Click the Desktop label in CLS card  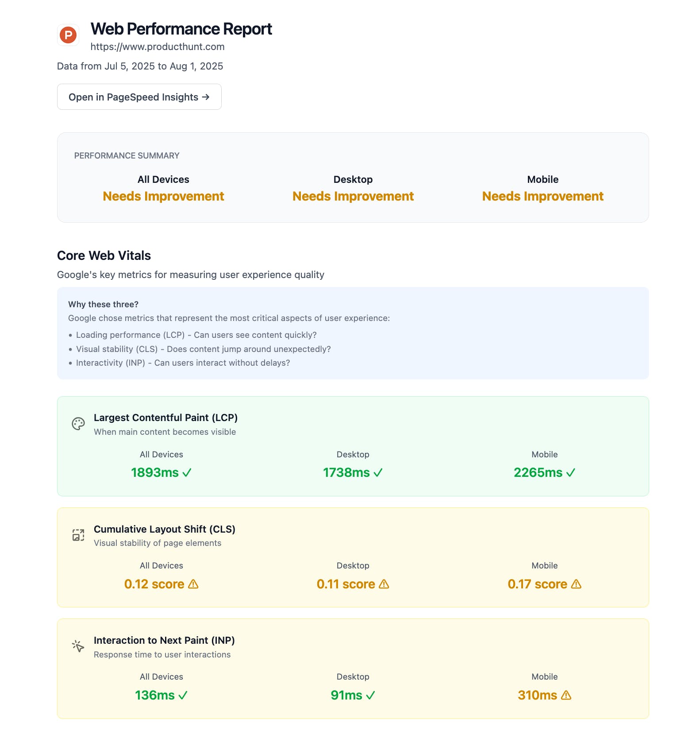[353, 565]
